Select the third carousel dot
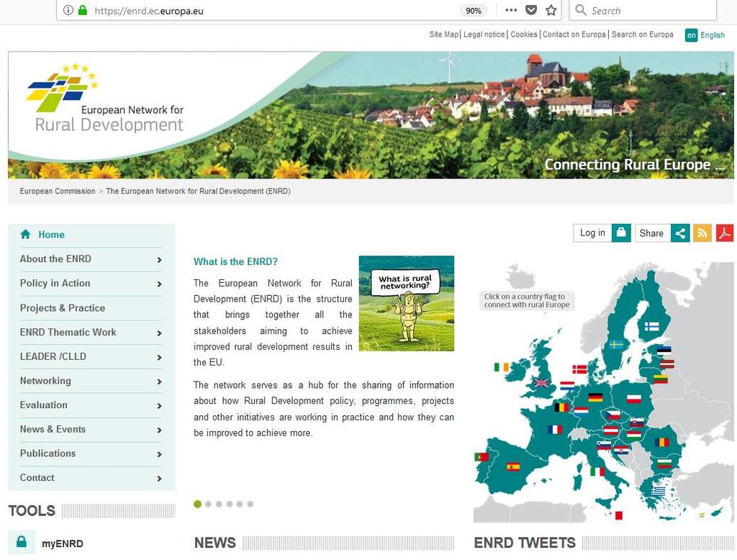Screen dimensions: 737x560 [x=219, y=504]
